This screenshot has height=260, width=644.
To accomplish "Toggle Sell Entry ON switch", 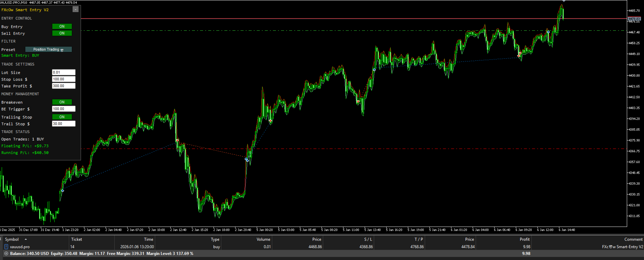I will click(x=62, y=33).
